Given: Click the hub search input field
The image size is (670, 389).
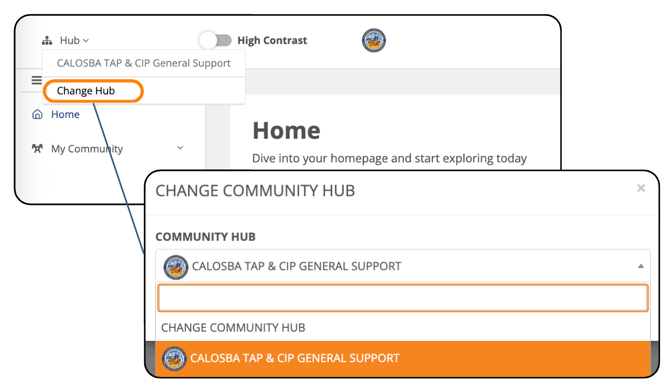Looking at the screenshot, I should coord(403,298).
